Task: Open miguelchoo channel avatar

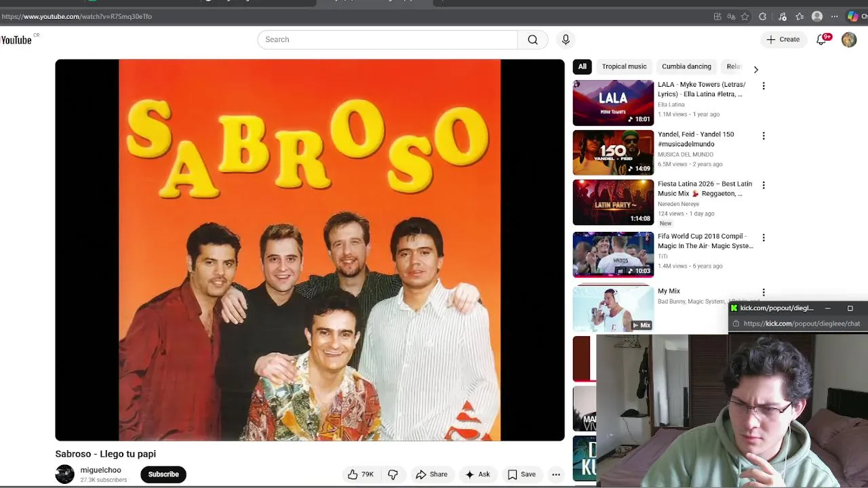Action: coord(65,474)
